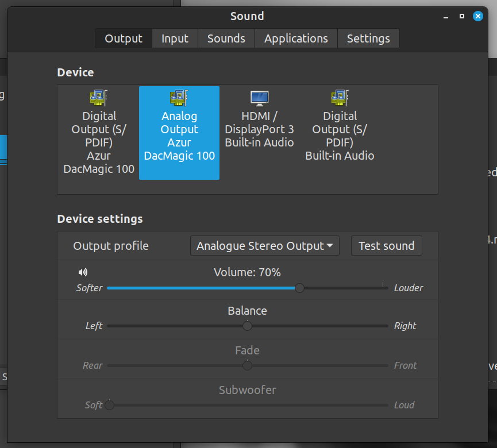This screenshot has width=497, height=448.
Task: Mute output via the speaker volume icon
Action: [83, 272]
